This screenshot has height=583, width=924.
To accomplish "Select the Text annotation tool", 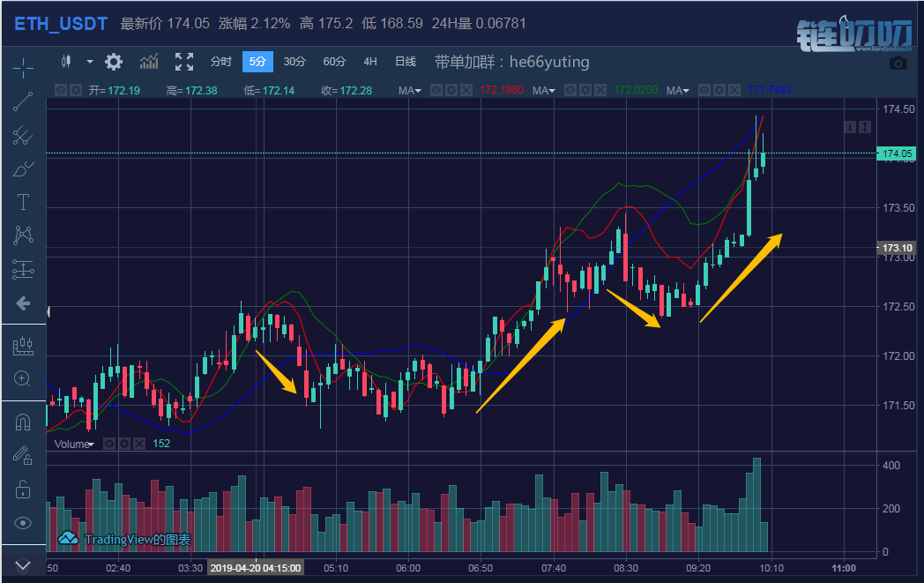I will (23, 202).
